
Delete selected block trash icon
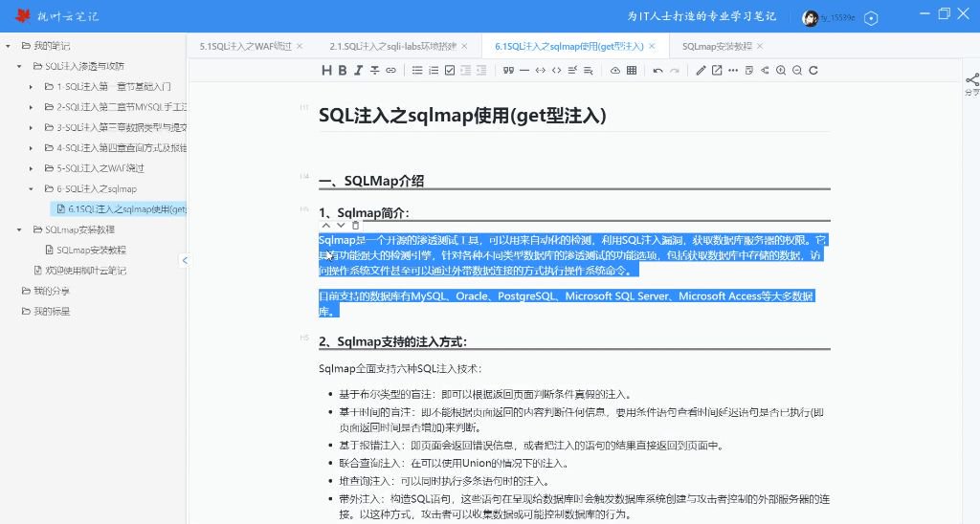[356, 226]
